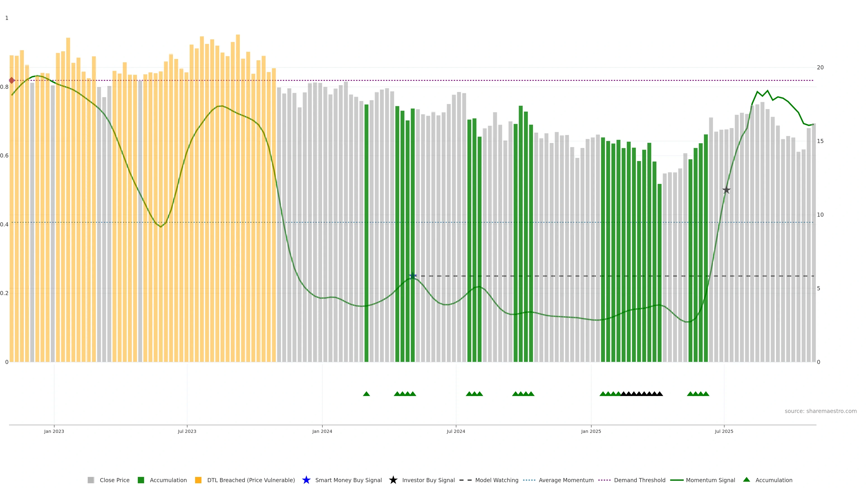Click the lone green accumulation triangle below chart

366,394
